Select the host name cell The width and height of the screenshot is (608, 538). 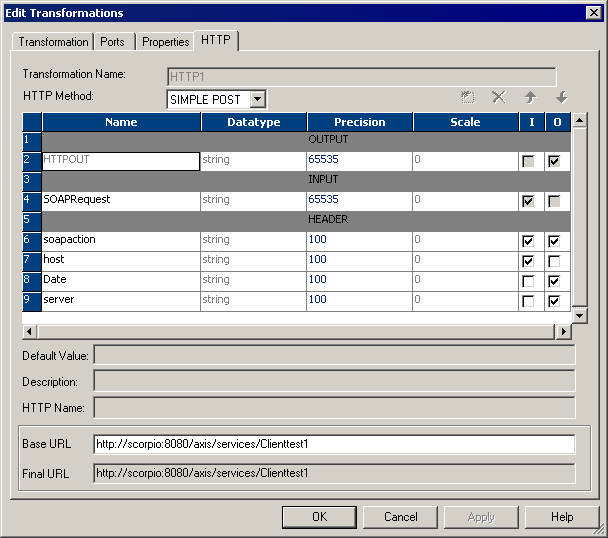click(x=121, y=261)
